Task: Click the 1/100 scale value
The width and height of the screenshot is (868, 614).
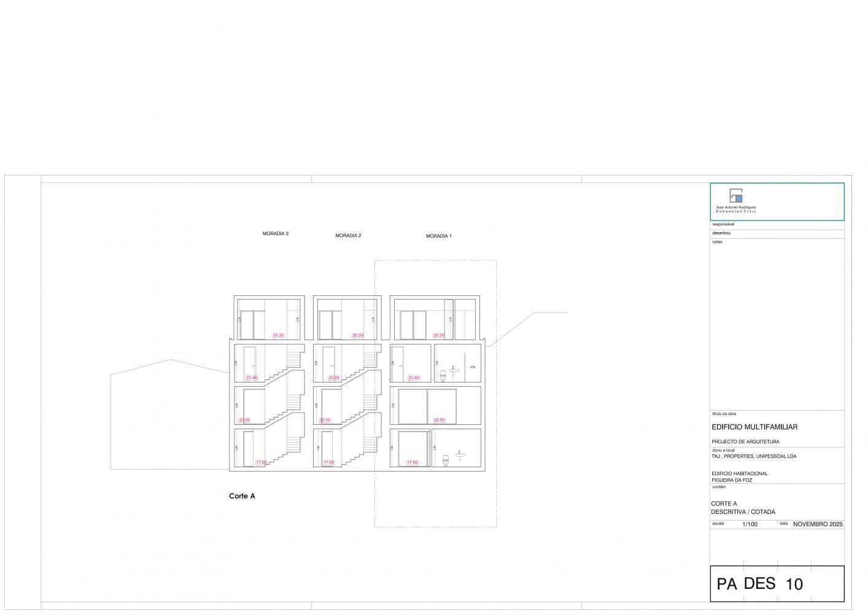Action: (x=750, y=524)
